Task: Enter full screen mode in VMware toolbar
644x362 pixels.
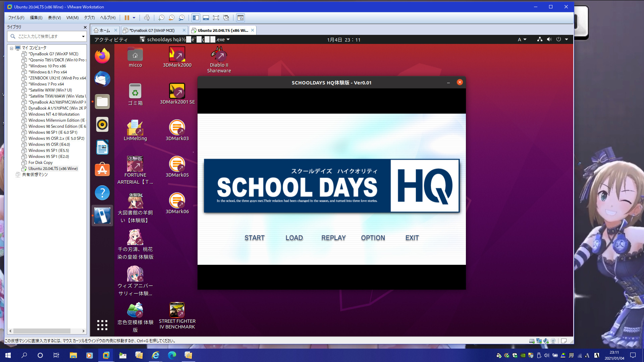Action: pyautogui.click(x=216, y=18)
